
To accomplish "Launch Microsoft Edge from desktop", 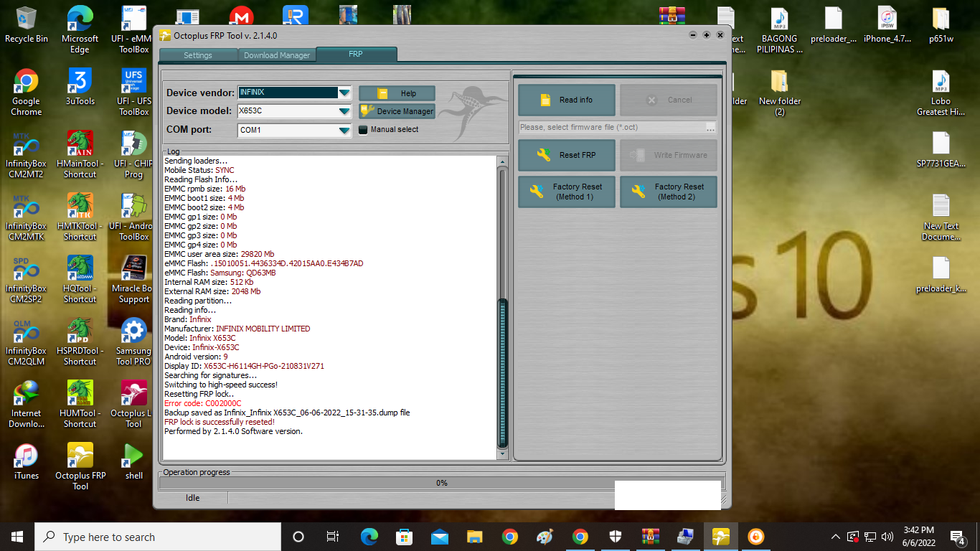I will click(80, 29).
